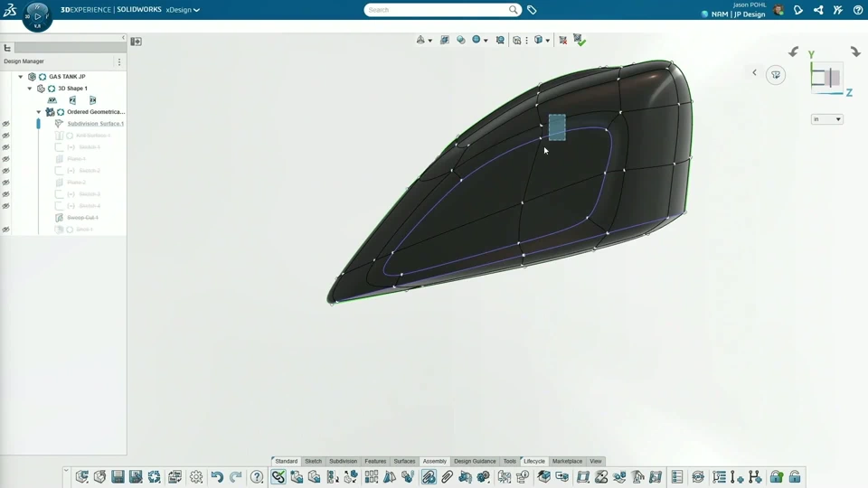Click the Help icon in bottom toolbar

coord(256,477)
